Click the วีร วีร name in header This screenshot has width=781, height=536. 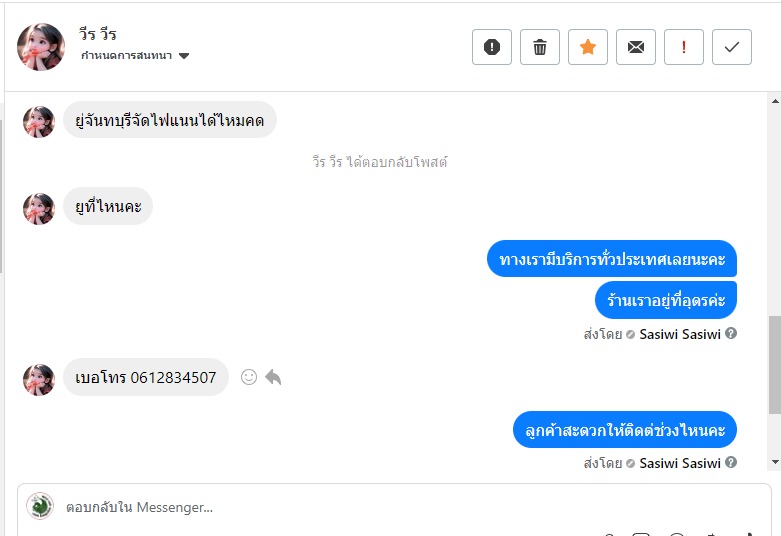tap(99, 35)
